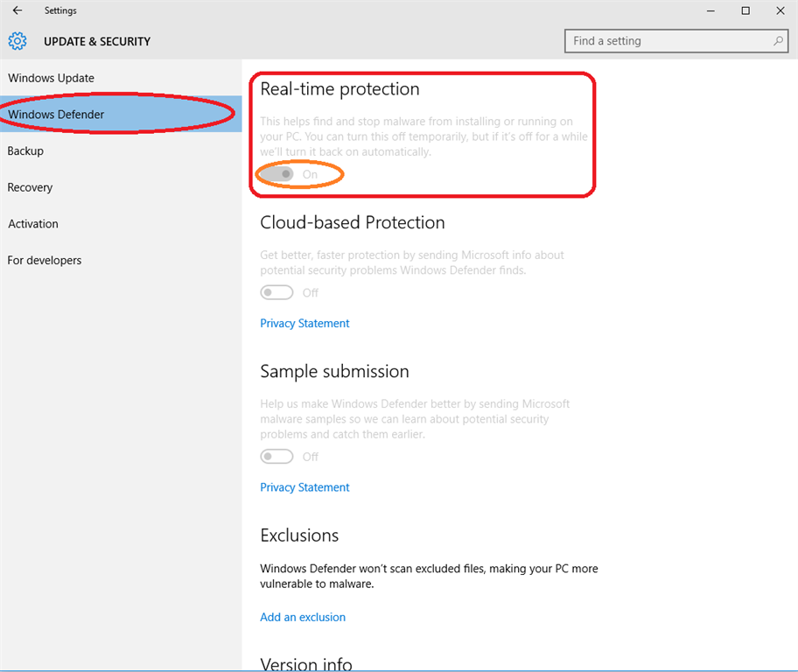Open the Backup section
The width and height of the screenshot is (798, 672).
pyautogui.click(x=25, y=150)
